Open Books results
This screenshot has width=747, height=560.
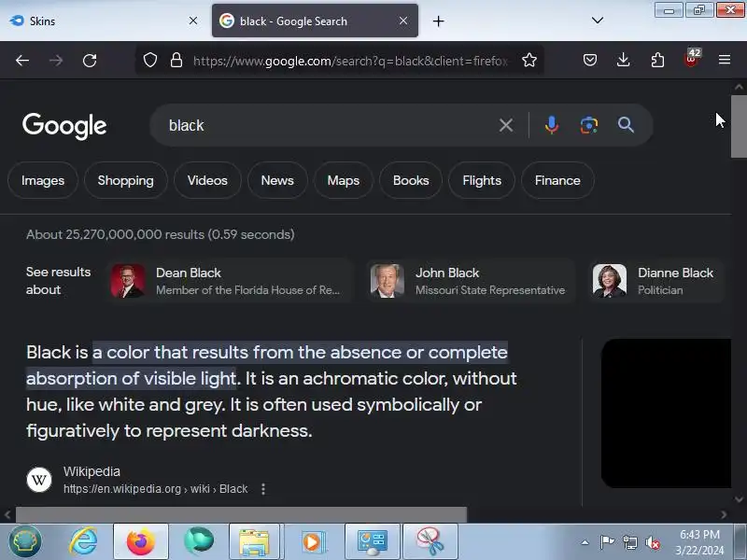tap(411, 180)
